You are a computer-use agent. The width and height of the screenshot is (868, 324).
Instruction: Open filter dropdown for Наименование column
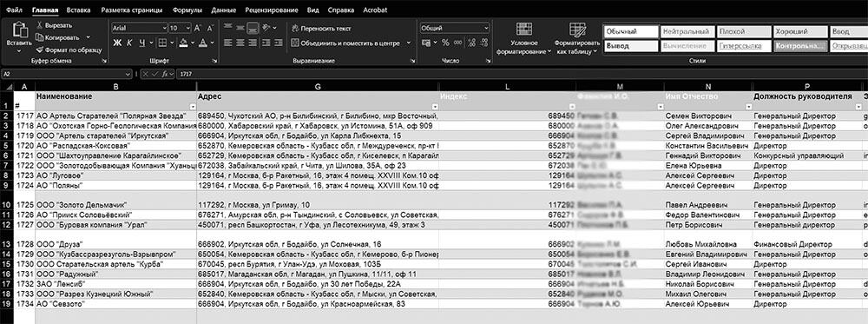(193, 106)
